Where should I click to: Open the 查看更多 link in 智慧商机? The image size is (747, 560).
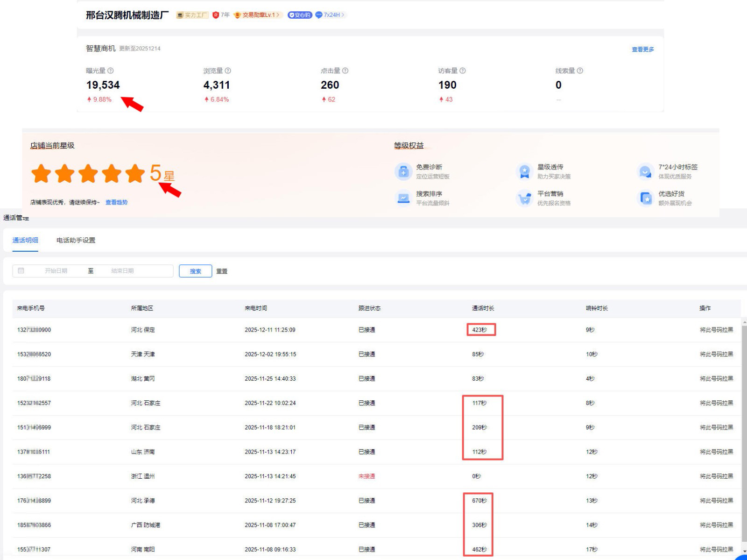[x=642, y=50]
